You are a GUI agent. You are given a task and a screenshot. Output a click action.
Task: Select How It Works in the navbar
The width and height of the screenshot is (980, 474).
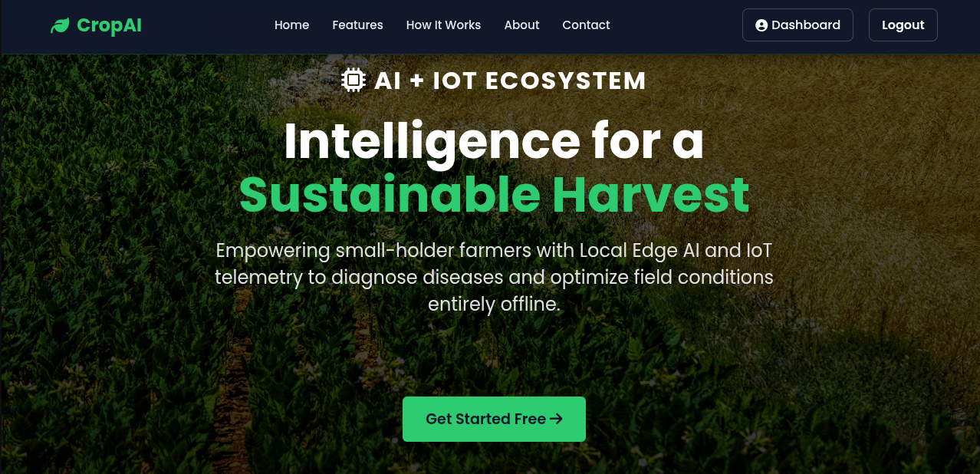(x=443, y=25)
